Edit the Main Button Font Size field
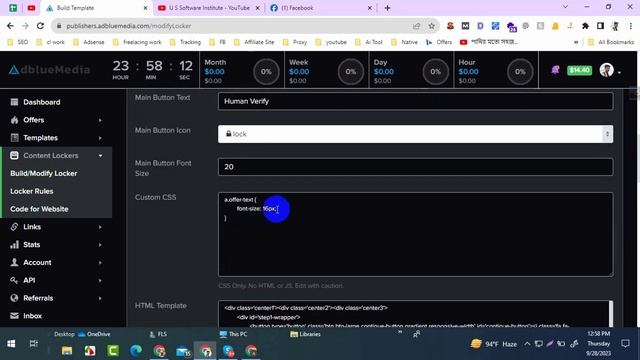This screenshot has width=640, height=360. 415,167
